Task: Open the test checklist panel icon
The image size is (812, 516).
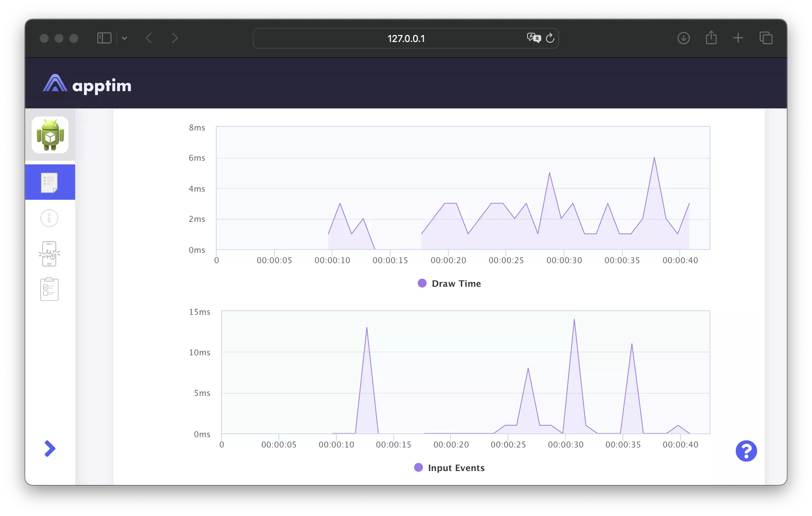Action: coord(49,289)
